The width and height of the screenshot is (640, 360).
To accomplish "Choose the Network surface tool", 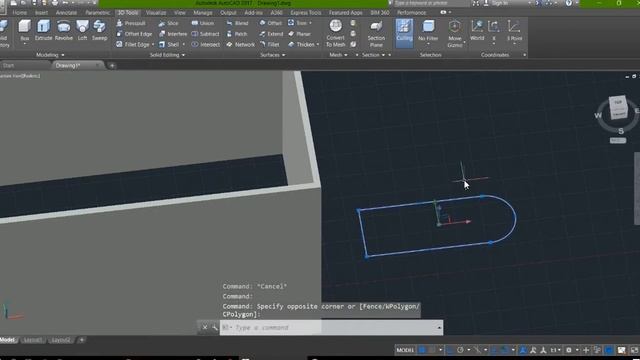I will (x=240, y=44).
